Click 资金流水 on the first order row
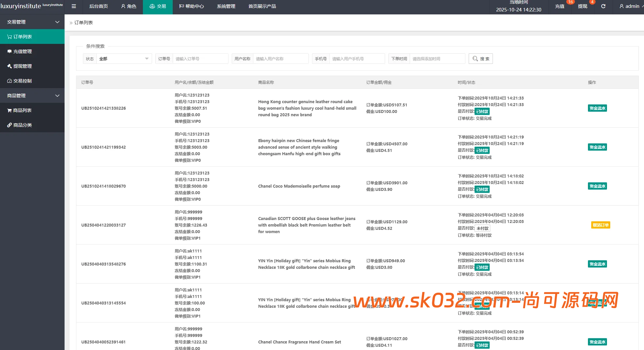644x350 pixels. click(597, 108)
